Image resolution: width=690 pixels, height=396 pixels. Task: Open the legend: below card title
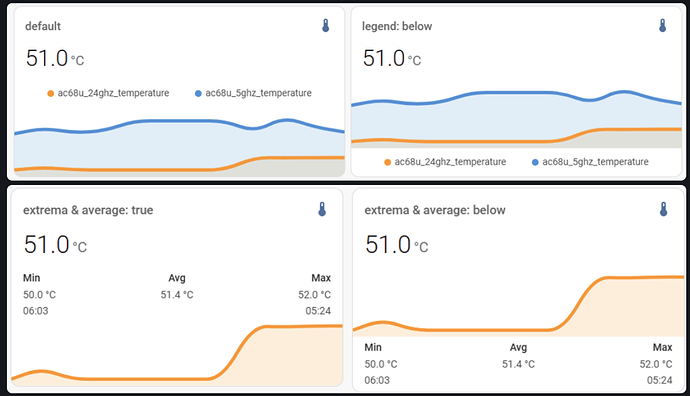[397, 26]
